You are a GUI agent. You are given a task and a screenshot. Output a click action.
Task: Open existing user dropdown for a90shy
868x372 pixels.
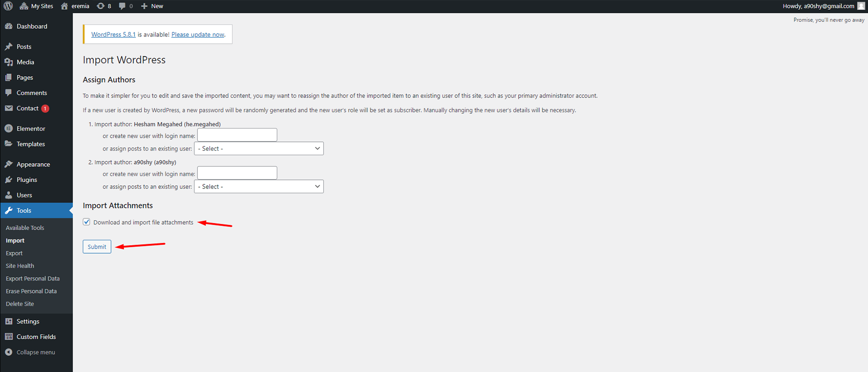point(259,187)
